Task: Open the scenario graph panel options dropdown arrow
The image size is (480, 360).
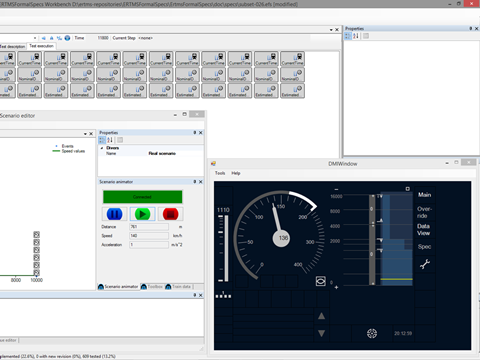Action: pos(85,134)
